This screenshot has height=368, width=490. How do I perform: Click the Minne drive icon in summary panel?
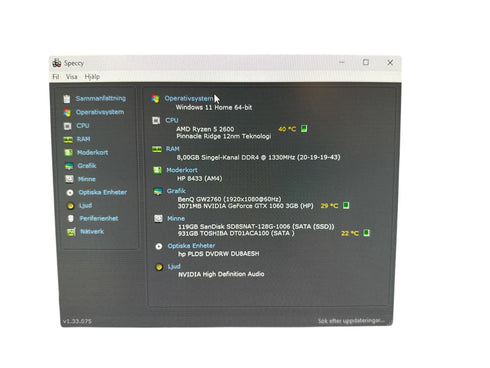click(158, 219)
